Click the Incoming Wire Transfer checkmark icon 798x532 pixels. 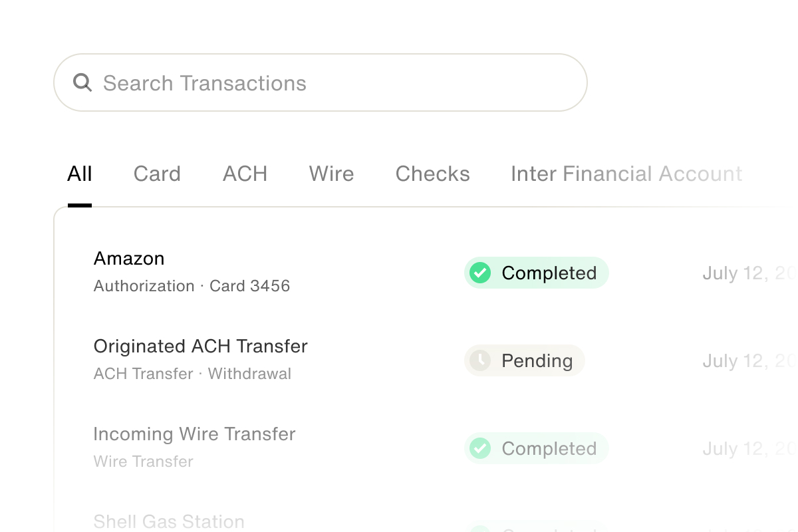[480, 448]
